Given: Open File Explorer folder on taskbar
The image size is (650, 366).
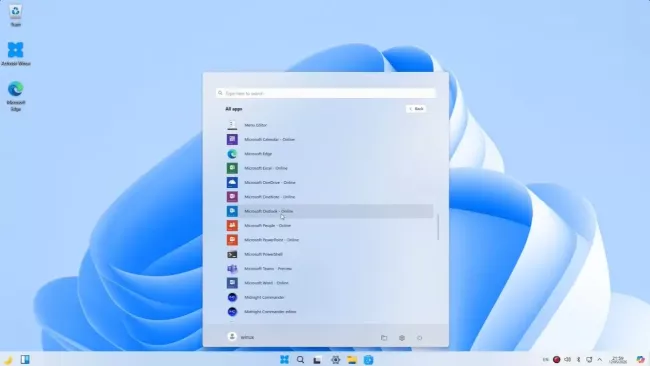Looking at the screenshot, I should click(x=352, y=360).
